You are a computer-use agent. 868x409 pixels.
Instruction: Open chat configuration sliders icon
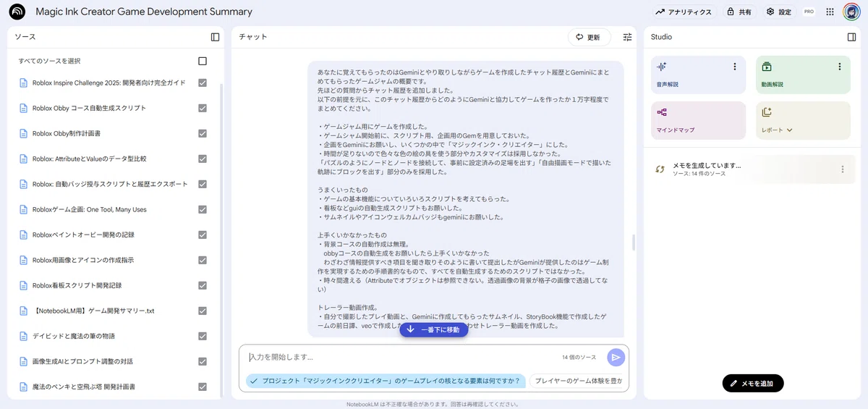coord(627,37)
